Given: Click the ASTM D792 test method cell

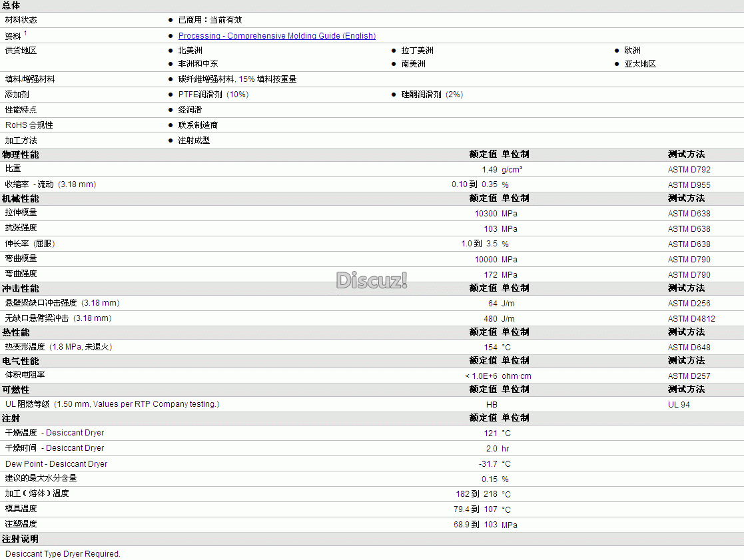Looking at the screenshot, I should coord(689,170).
